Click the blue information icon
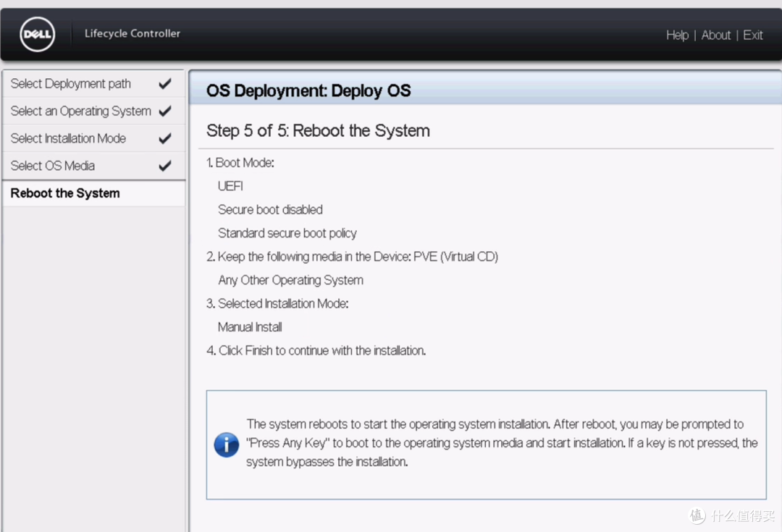This screenshot has width=782, height=532. click(227, 444)
